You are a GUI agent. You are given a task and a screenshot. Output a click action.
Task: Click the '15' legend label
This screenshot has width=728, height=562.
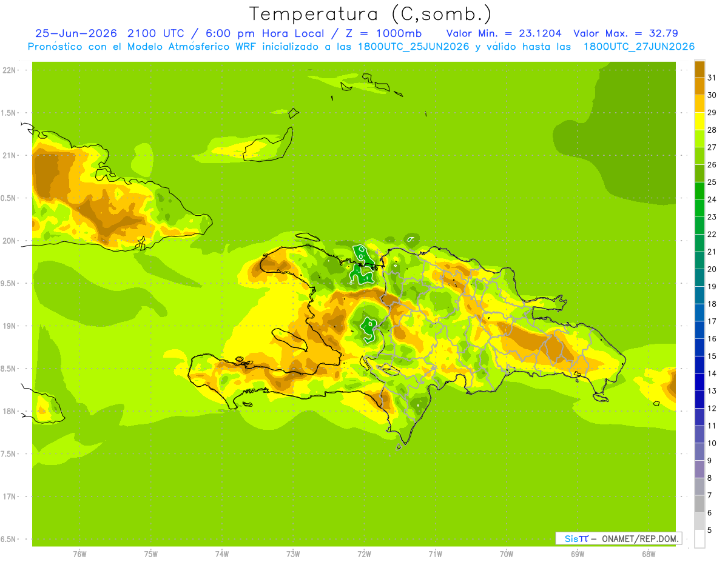click(x=712, y=356)
